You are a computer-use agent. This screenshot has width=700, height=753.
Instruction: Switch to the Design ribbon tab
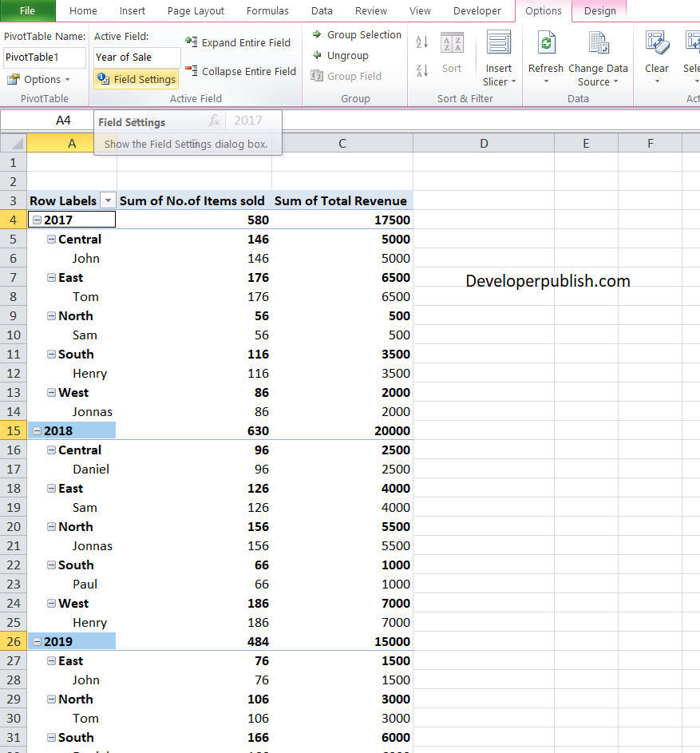[x=599, y=11]
